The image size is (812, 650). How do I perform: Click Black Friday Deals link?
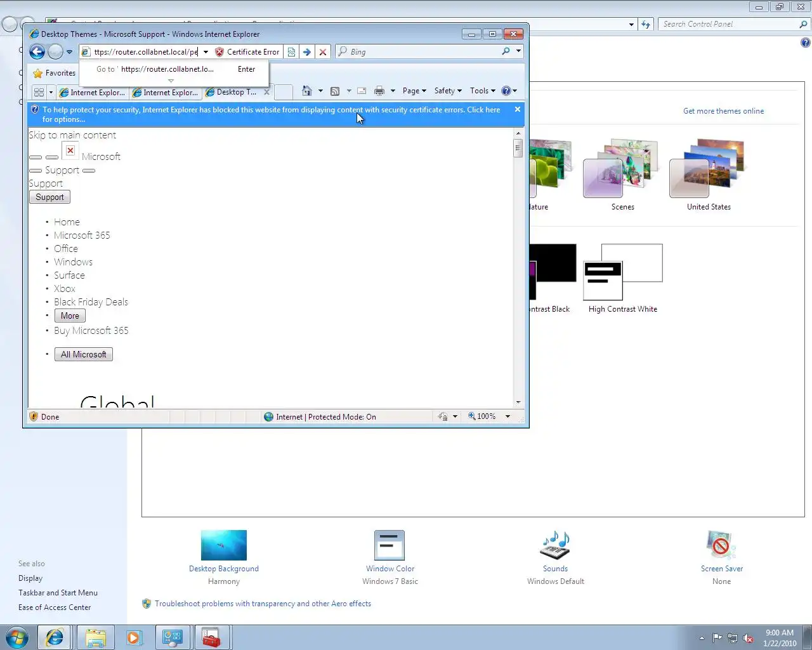point(91,302)
